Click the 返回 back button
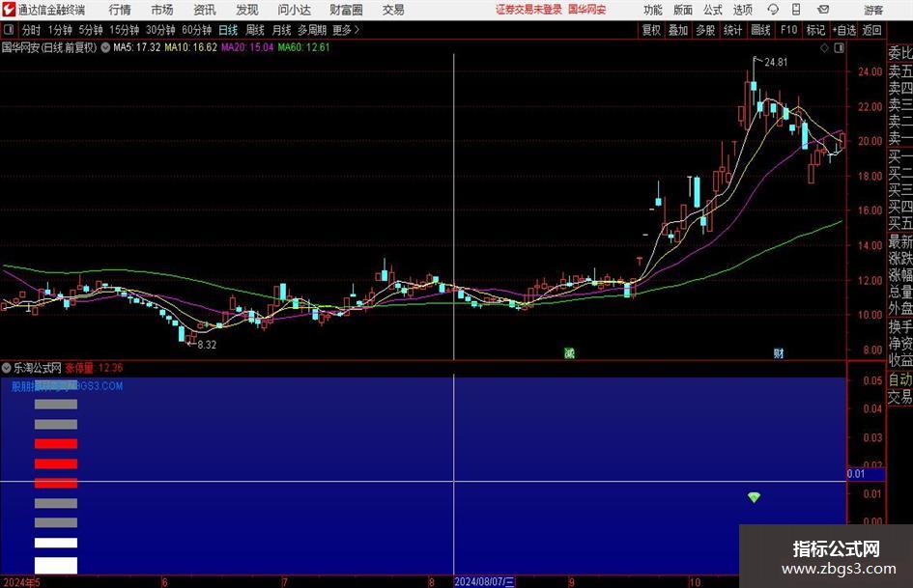Screen dimensions: 913x588 coord(871,30)
